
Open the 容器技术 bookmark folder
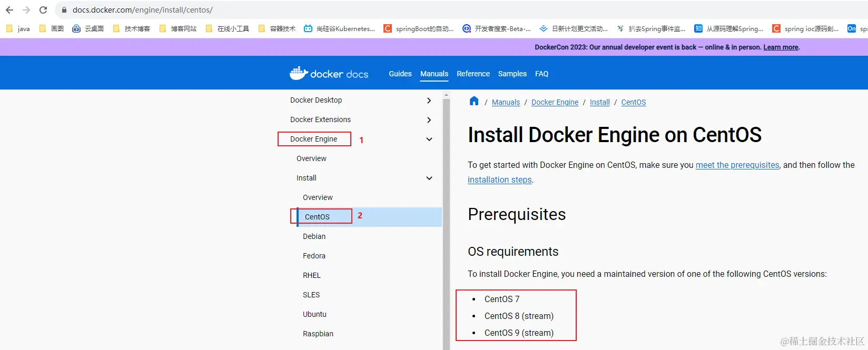[277, 29]
